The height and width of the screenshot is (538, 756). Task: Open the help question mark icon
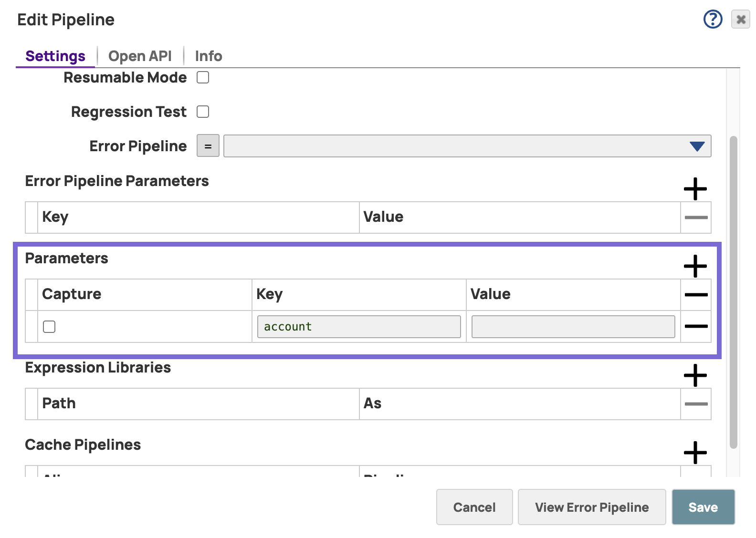(713, 20)
